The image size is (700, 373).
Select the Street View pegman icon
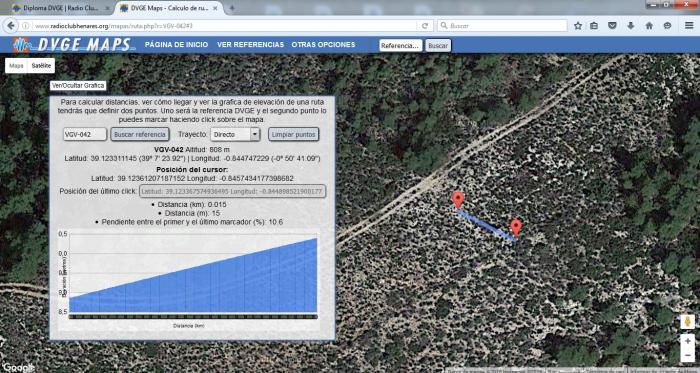tap(688, 321)
